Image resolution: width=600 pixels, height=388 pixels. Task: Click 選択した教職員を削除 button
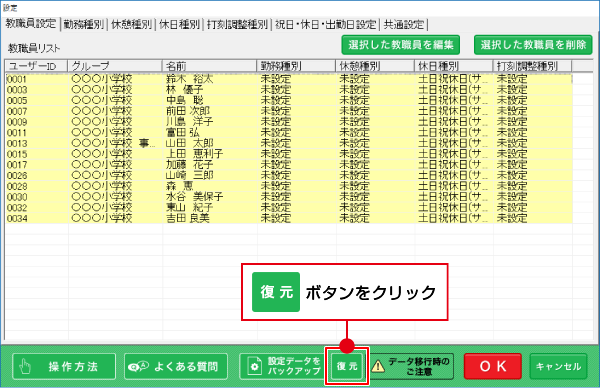click(x=533, y=45)
